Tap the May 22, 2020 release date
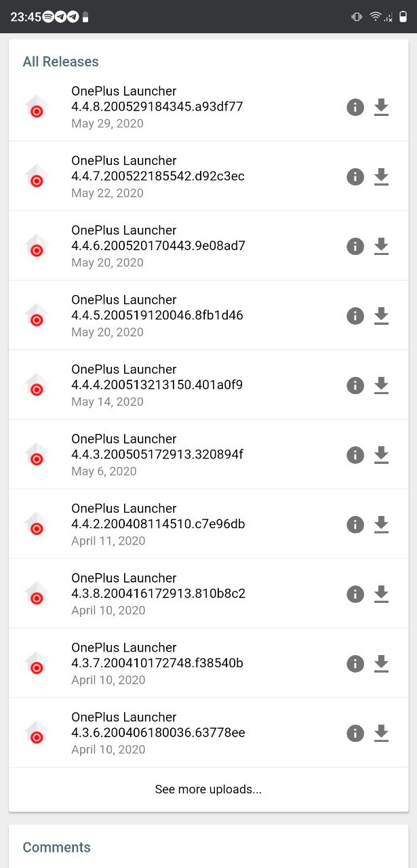The image size is (417, 868). 107,193
